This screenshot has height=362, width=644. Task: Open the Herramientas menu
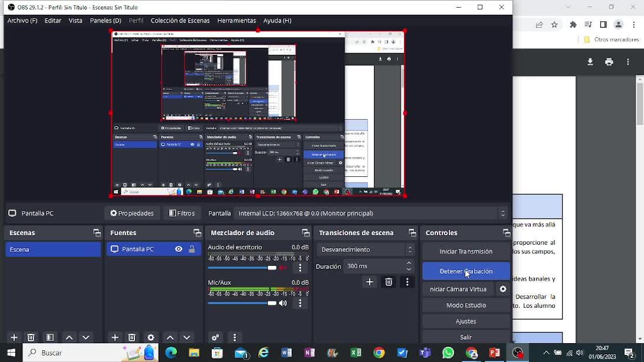[236, 21]
